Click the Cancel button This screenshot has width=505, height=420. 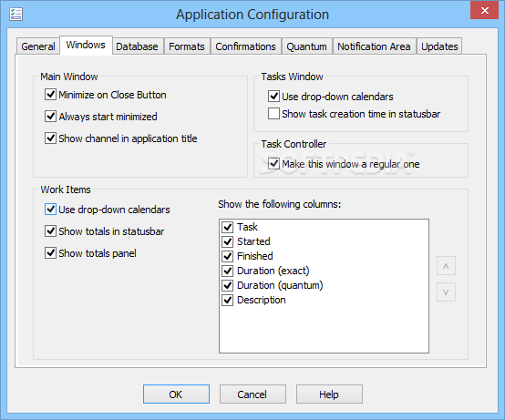pos(252,394)
